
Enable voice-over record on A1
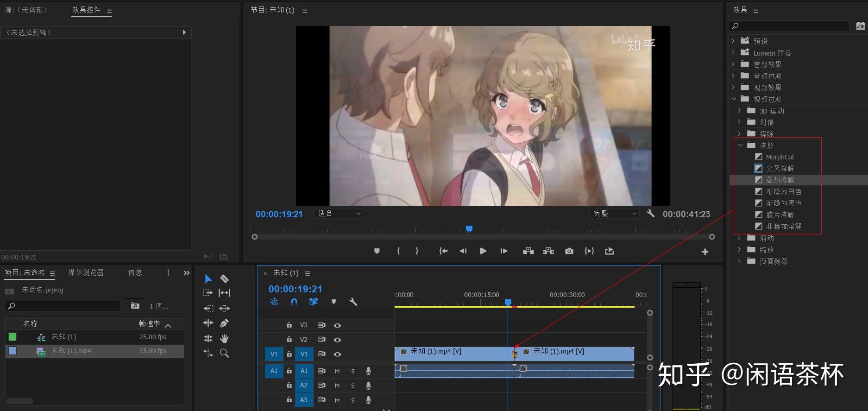368,371
